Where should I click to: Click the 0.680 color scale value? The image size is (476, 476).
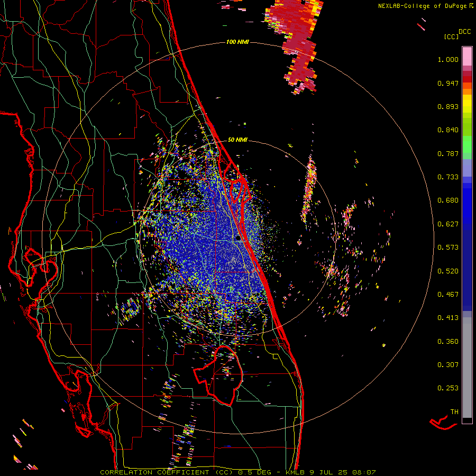click(448, 200)
